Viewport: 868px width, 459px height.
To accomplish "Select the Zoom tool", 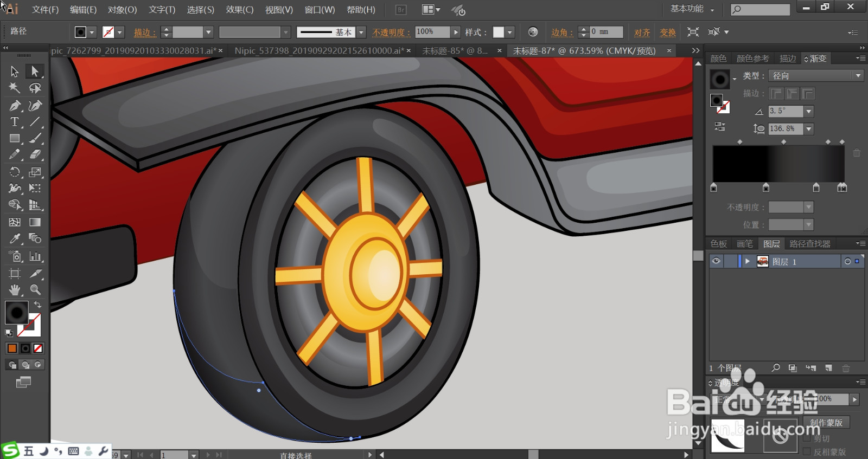I will pos(35,290).
